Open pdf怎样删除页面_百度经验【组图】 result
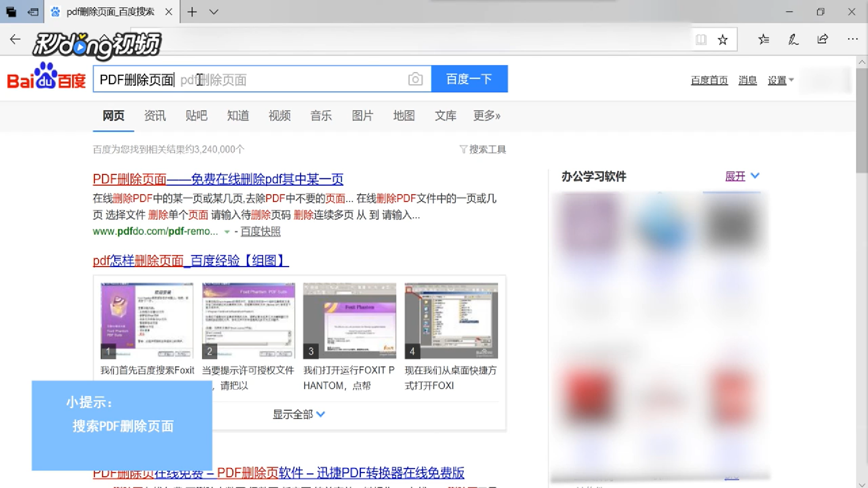868x488 pixels. tap(191, 261)
